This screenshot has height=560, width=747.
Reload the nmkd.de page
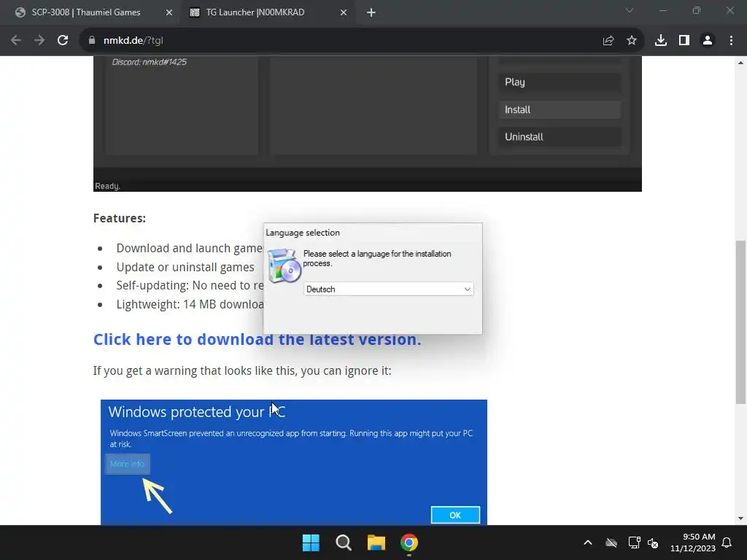63,41
